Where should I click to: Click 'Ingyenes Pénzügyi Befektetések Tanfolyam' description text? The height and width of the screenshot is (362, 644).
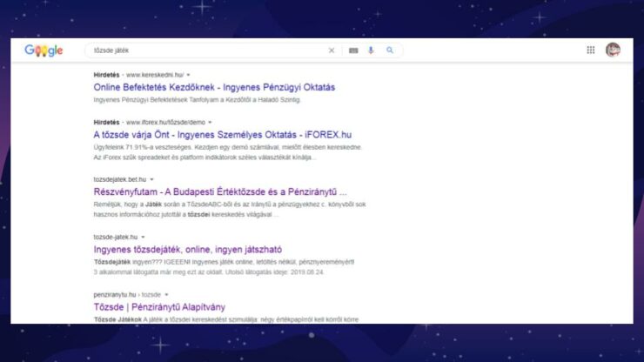coord(197,100)
